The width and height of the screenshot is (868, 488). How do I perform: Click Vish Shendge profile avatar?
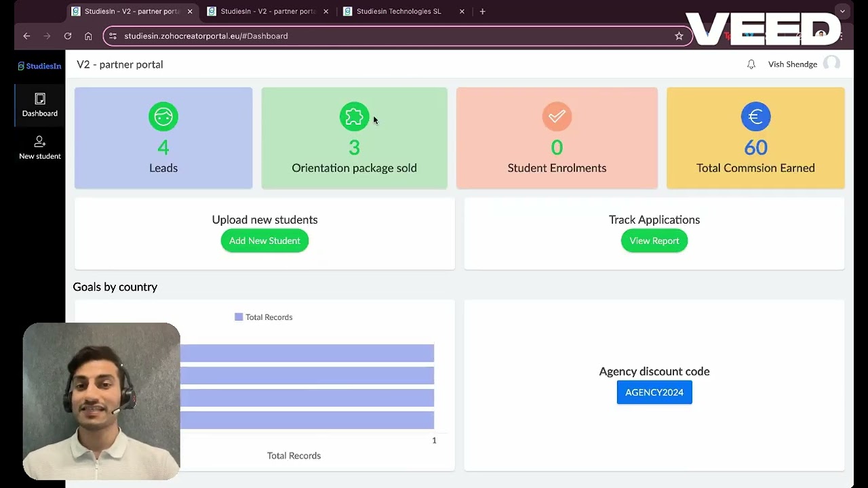pos(831,64)
